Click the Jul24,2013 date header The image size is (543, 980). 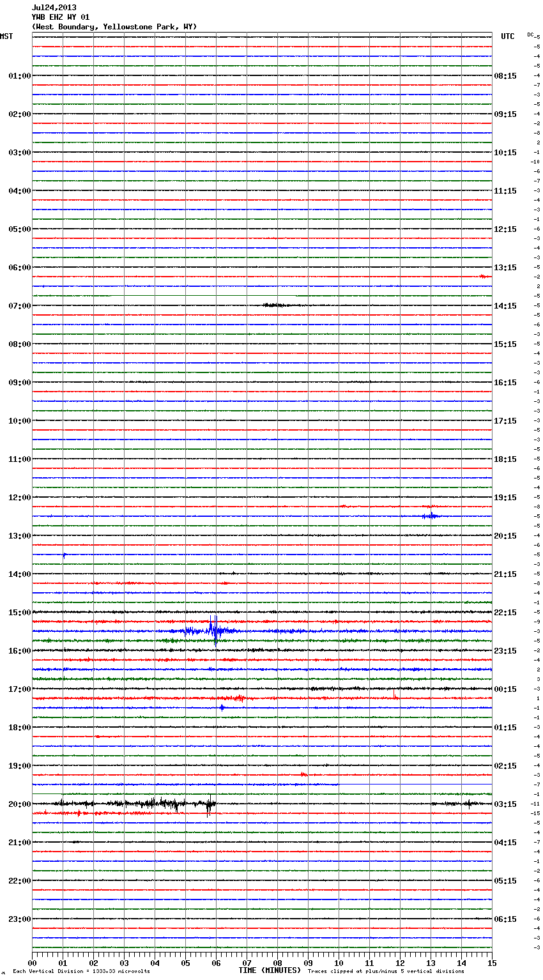(x=54, y=8)
